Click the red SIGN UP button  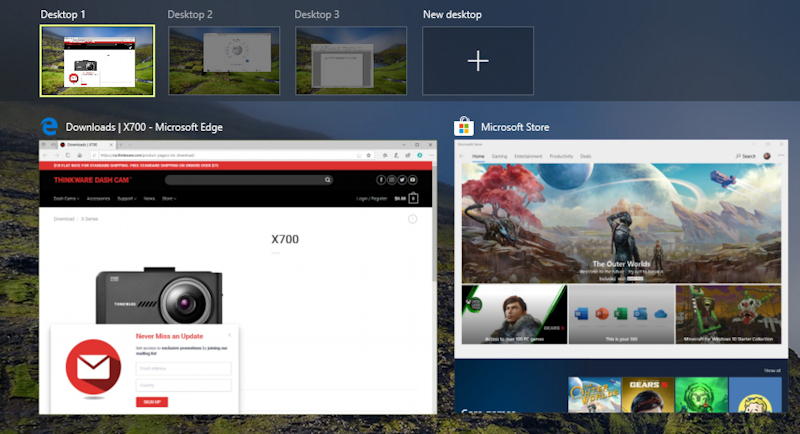coord(152,402)
